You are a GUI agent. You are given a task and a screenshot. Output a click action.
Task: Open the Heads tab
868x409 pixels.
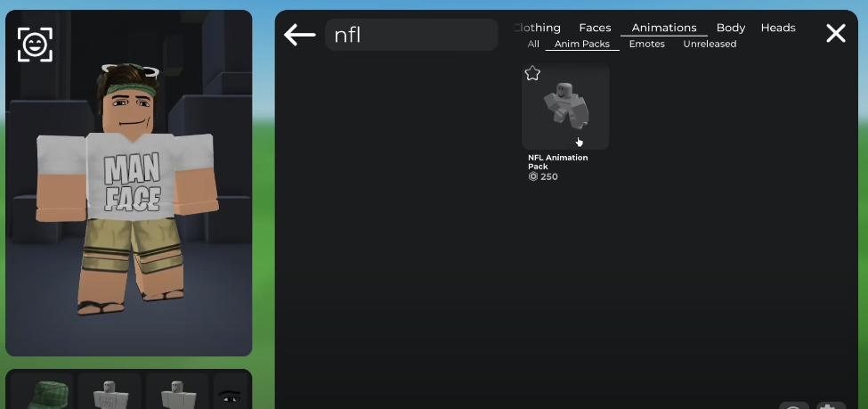778,28
